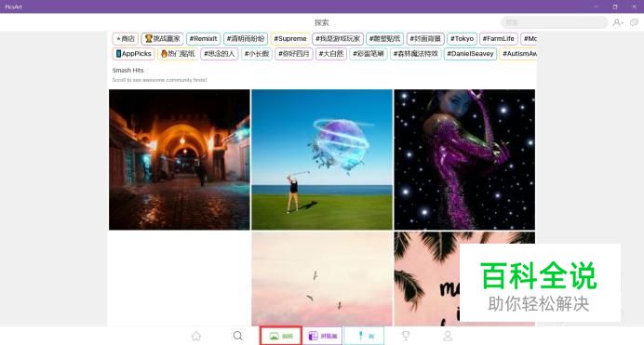644x345 pixels.
Task: Go to the Home tab icon
Action: coord(196,336)
